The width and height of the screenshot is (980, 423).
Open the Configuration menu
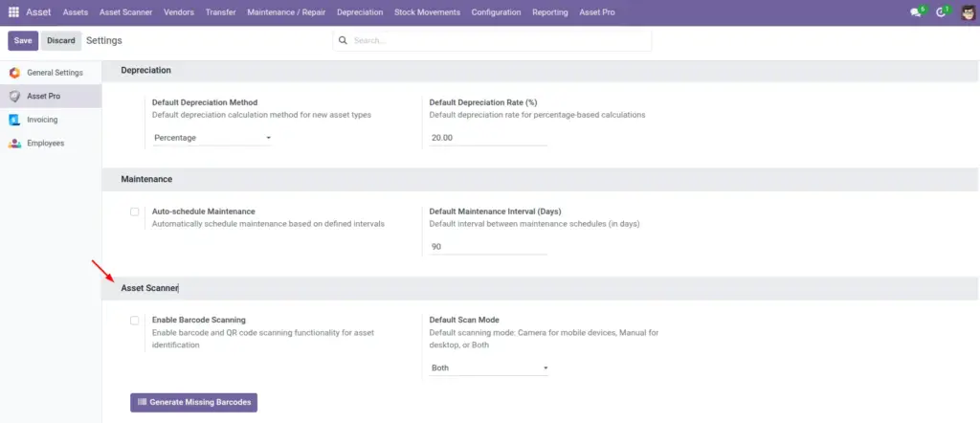pos(497,12)
